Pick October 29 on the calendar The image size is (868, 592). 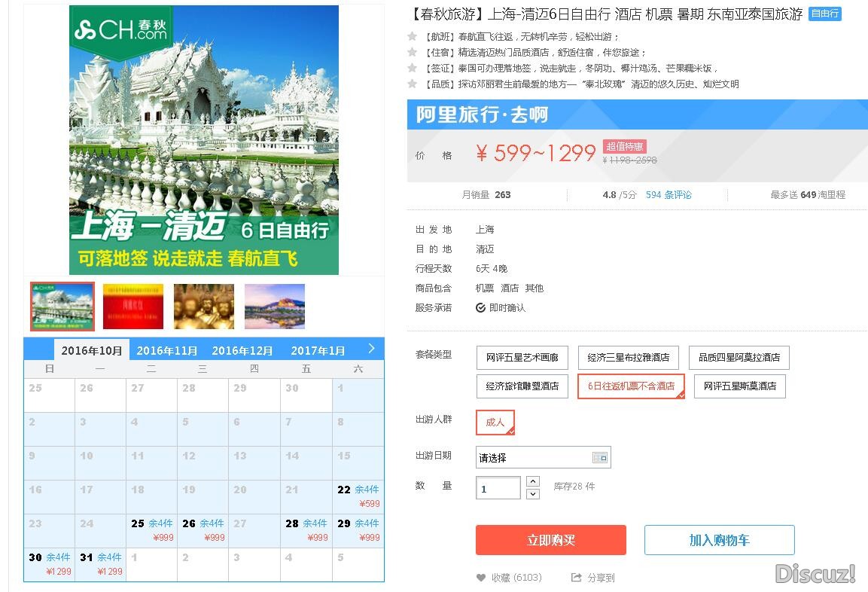358,530
